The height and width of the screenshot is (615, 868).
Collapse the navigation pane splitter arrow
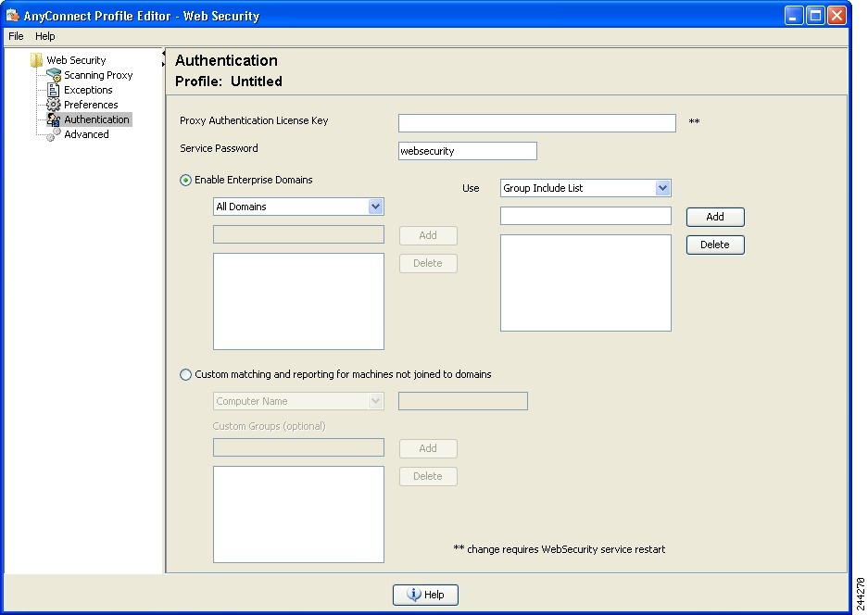coord(163,53)
